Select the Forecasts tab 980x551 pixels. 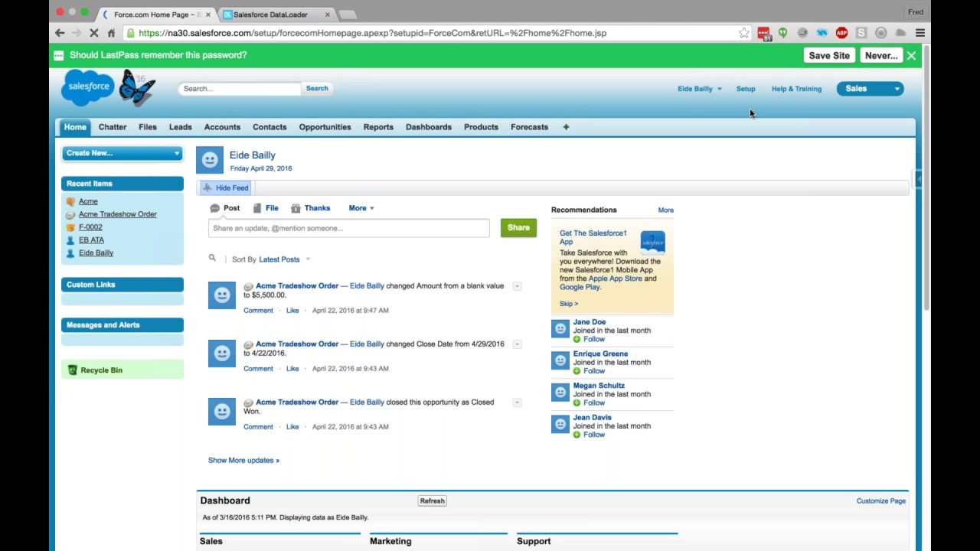click(x=529, y=127)
